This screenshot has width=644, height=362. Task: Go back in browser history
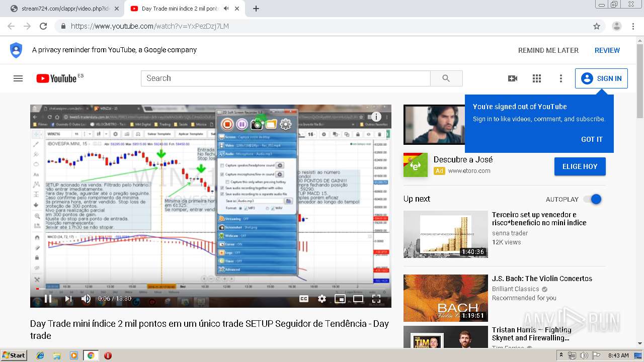coord(12,26)
